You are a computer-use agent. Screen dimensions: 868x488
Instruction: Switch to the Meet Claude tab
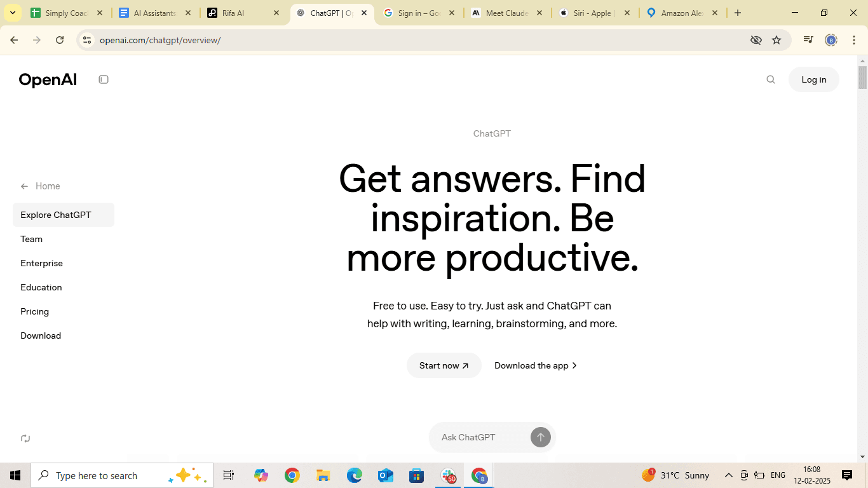(507, 13)
